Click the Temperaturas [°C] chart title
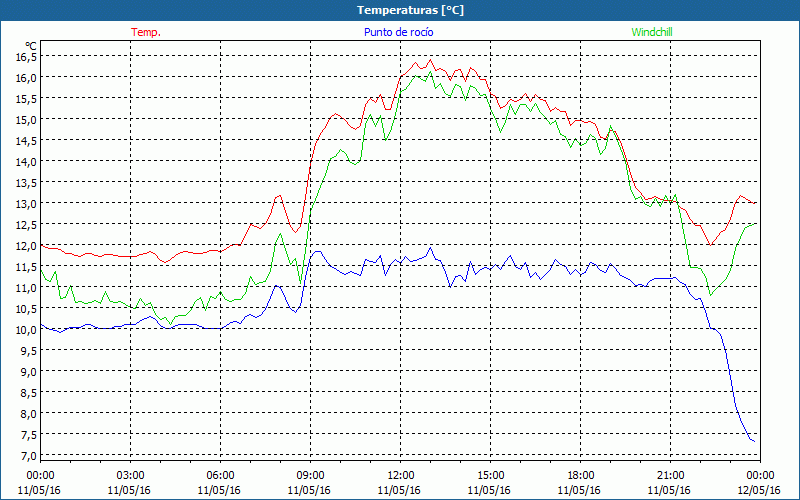 [410, 10]
